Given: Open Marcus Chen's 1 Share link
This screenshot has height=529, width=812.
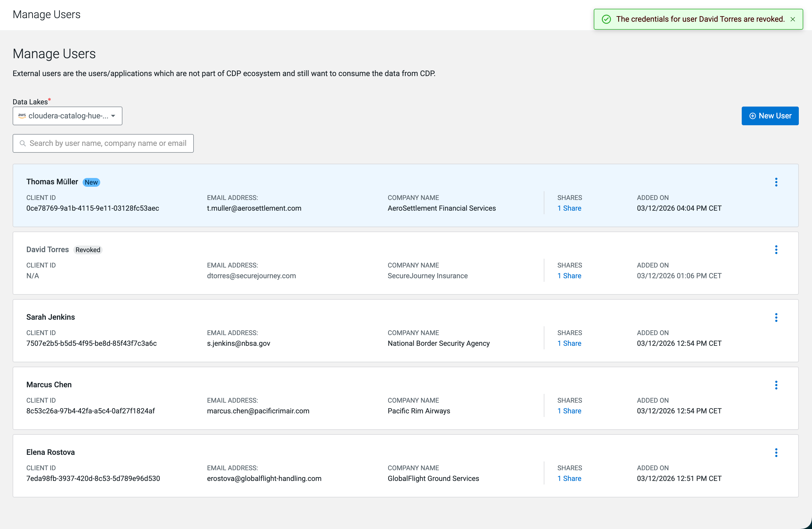Looking at the screenshot, I should point(569,411).
